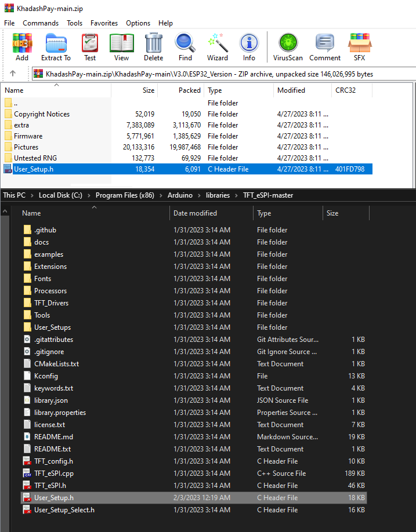Click the TFT_Drivers folder icon
The height and width of the screenshot is (532, 416).
point(27,303)
